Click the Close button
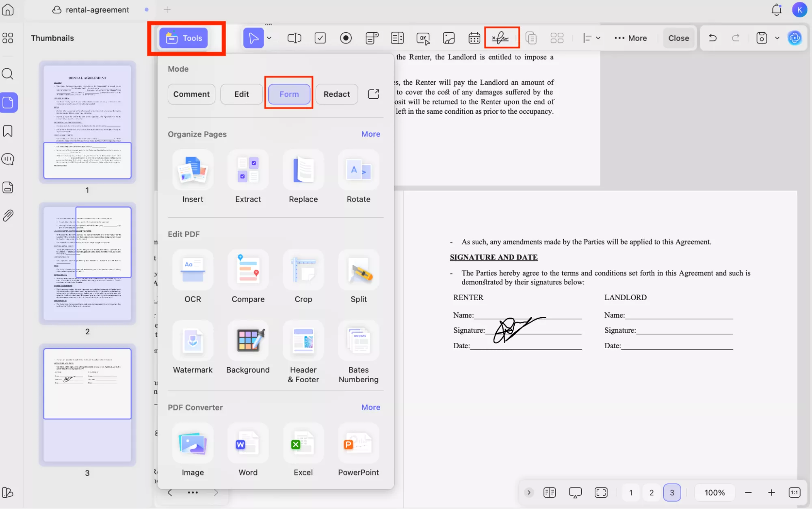 click(x=678, y=38)
